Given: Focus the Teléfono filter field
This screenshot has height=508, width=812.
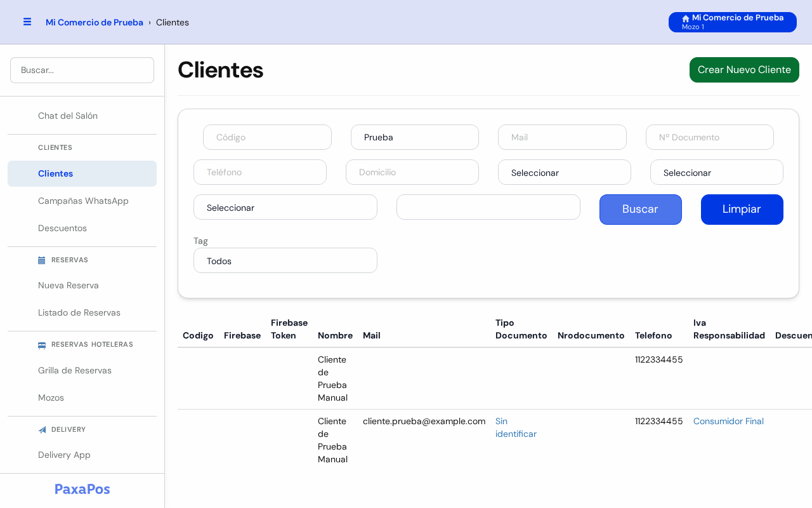Looking at the screenshot, I should point(260,172).
